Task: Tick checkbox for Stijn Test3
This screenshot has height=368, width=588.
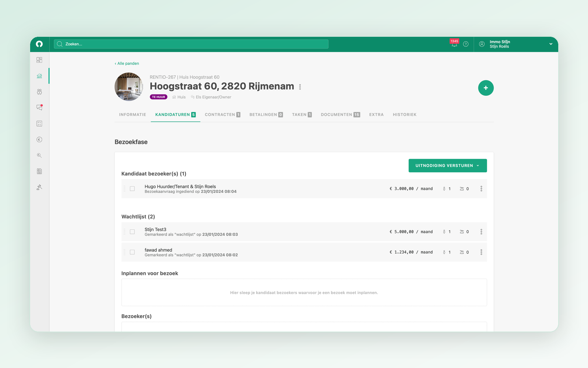Action: tap(132, 232)
